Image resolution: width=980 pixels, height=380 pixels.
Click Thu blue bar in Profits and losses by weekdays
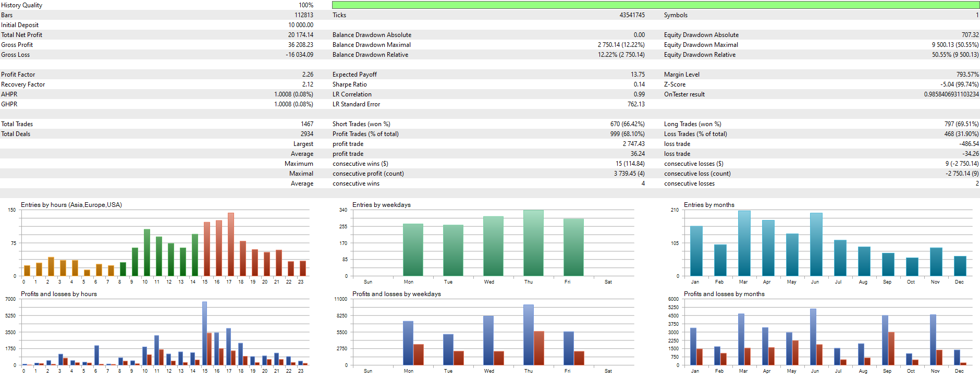529,335
